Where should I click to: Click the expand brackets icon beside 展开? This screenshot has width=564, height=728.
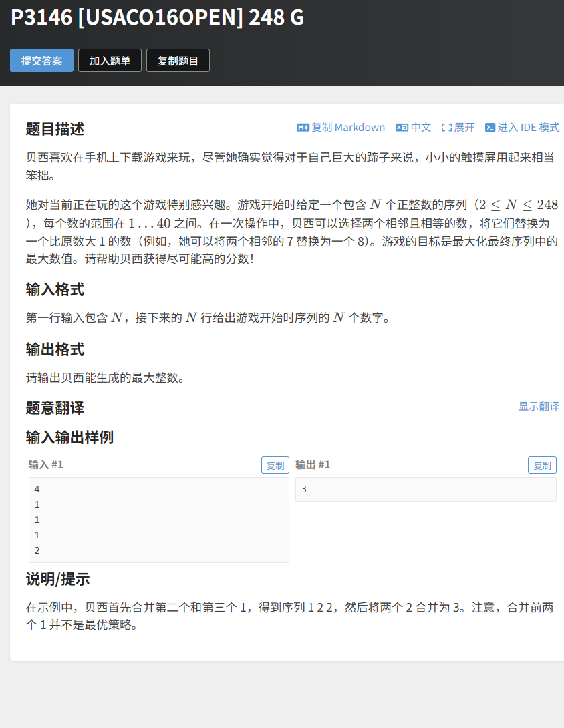(x=446, y=127)
